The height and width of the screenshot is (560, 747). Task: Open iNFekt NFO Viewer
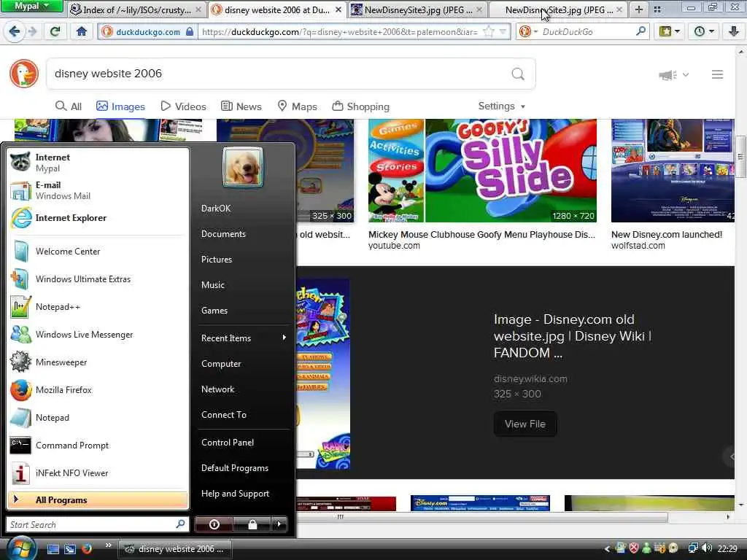[x=98, y=472]
